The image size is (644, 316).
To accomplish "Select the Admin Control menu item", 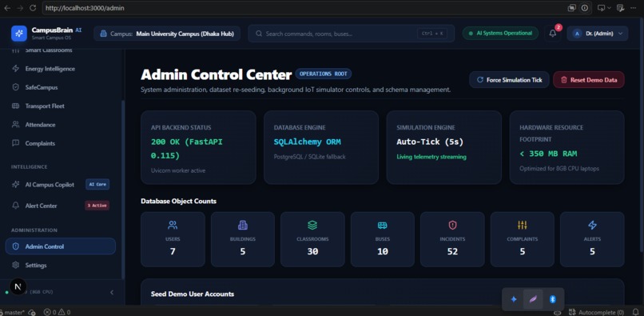I will [x=61, y=246].
